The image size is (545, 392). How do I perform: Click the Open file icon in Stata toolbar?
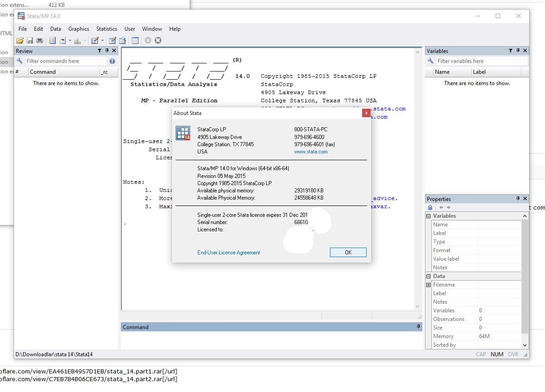point(20,40)
